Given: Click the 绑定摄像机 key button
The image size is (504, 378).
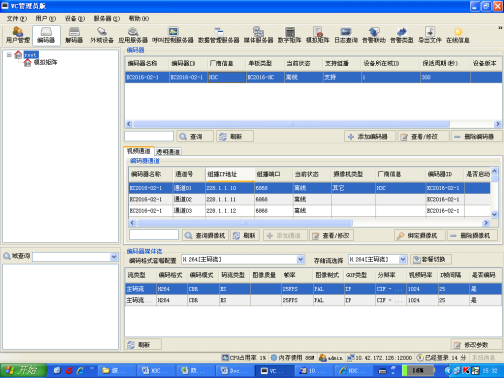Looking at the screenshot, I should click(x=420, y=236).
